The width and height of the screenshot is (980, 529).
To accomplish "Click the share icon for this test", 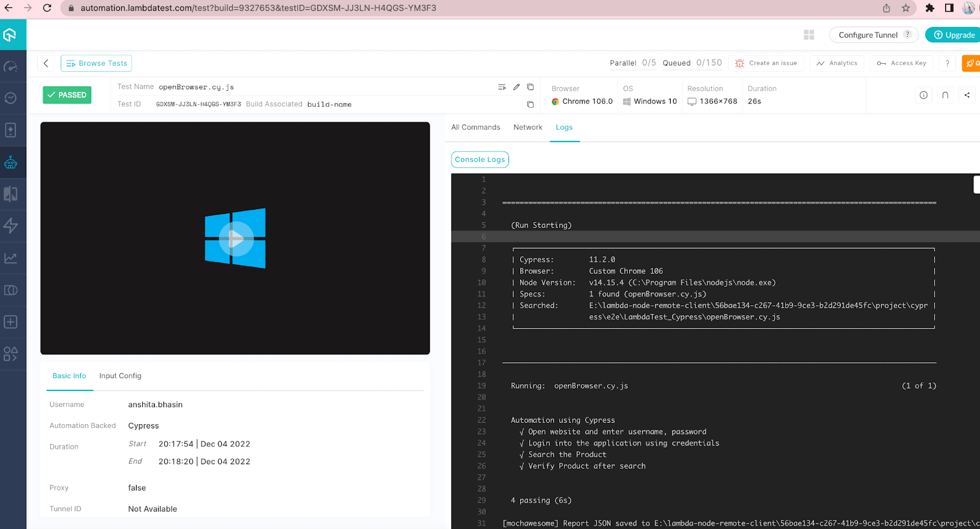I will pyautogui.click(x=967, y=95).
